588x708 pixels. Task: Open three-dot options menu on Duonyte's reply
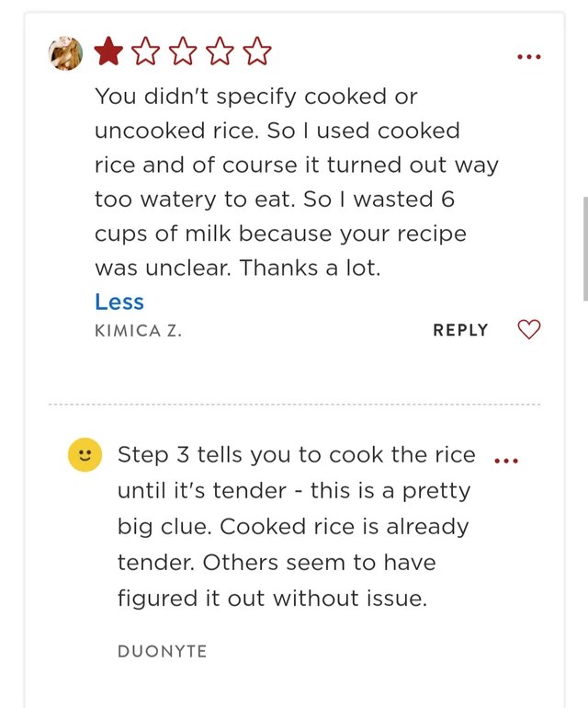pyautogui.click(x=507, y=460)
